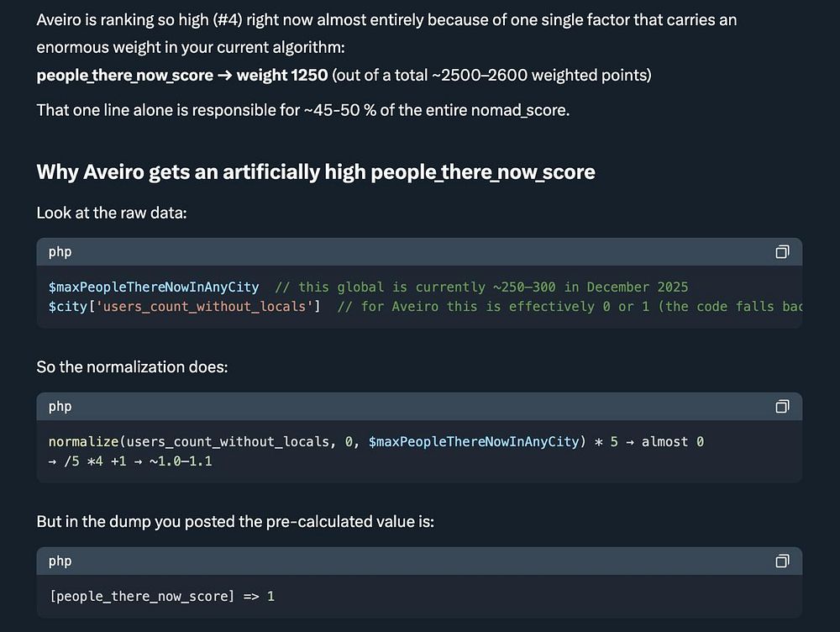Viewport: 840px width, 632px height.
Task: Click the bold 'people_there_now_score → weight 1250' text
Action: [x=181, y=76]
